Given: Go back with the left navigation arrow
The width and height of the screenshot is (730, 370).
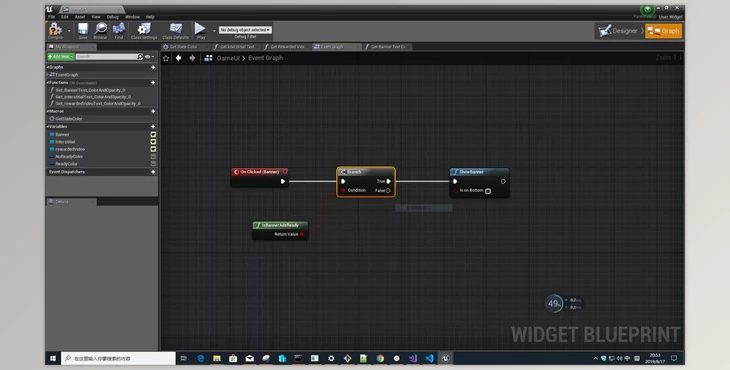Looking at the screenshot, I should coord(178,58).
